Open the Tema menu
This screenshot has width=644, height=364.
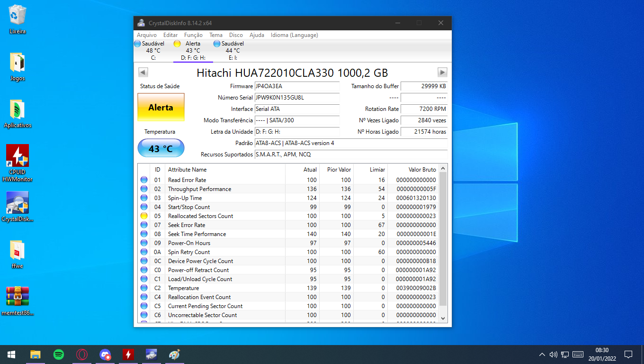[216, 35]
